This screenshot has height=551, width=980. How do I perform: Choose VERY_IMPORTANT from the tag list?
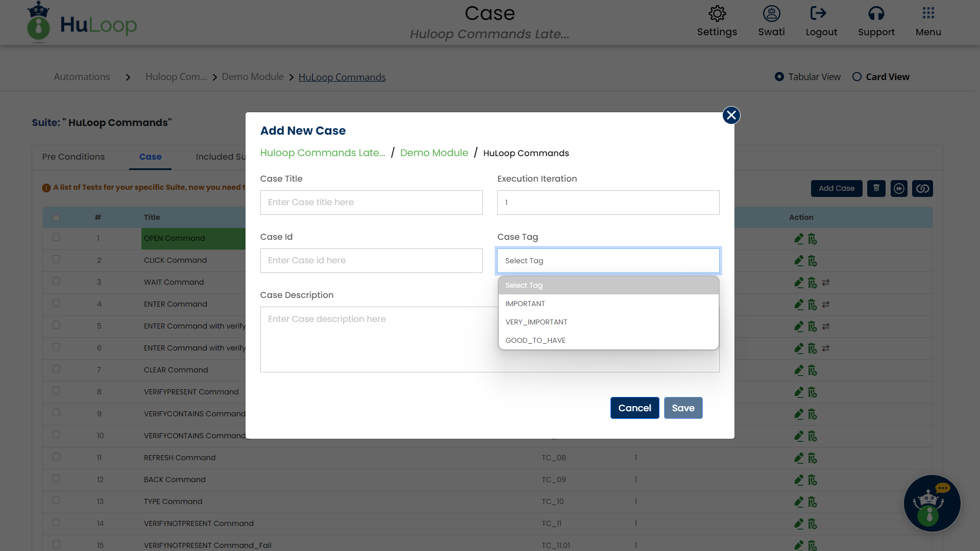coord(608,322)
